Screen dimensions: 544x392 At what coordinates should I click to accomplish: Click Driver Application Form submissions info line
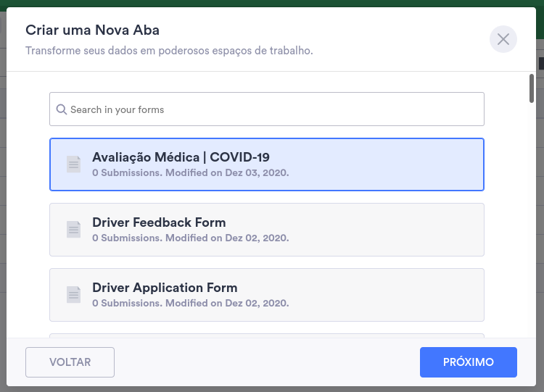coord(190,303)
